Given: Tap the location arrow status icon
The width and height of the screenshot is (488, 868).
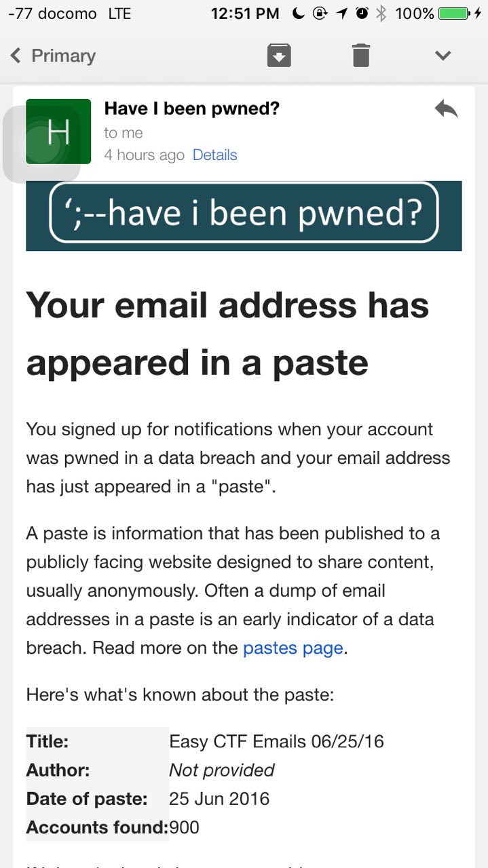Looking at the screenshot, I should tap(343, 13).
